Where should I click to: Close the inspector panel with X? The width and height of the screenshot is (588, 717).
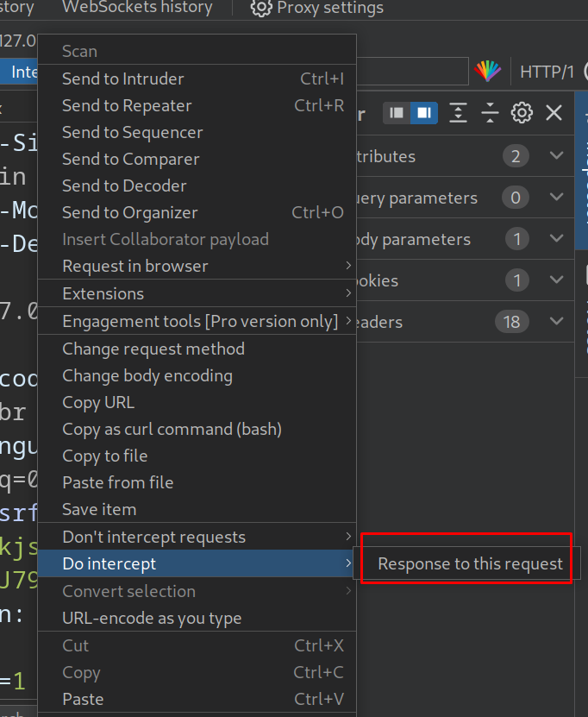[554, 113]
